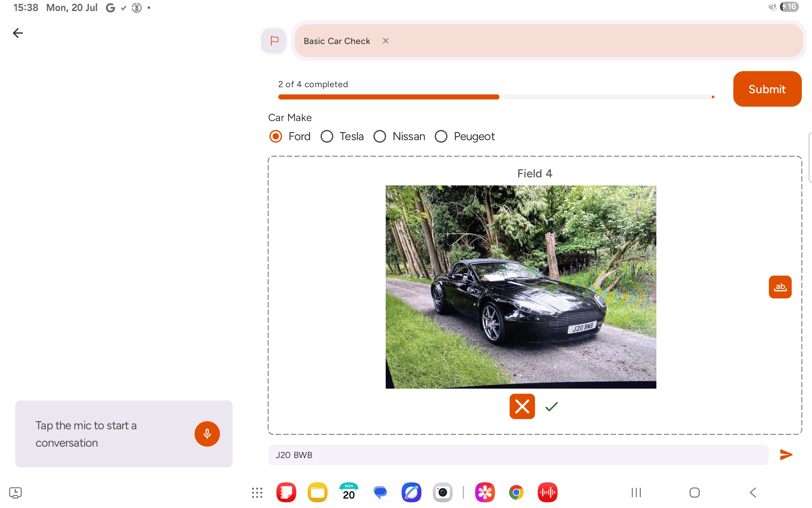Click the 'Tap the mic to start a conversation' text

pyautogui.click(x=86, y=434)
